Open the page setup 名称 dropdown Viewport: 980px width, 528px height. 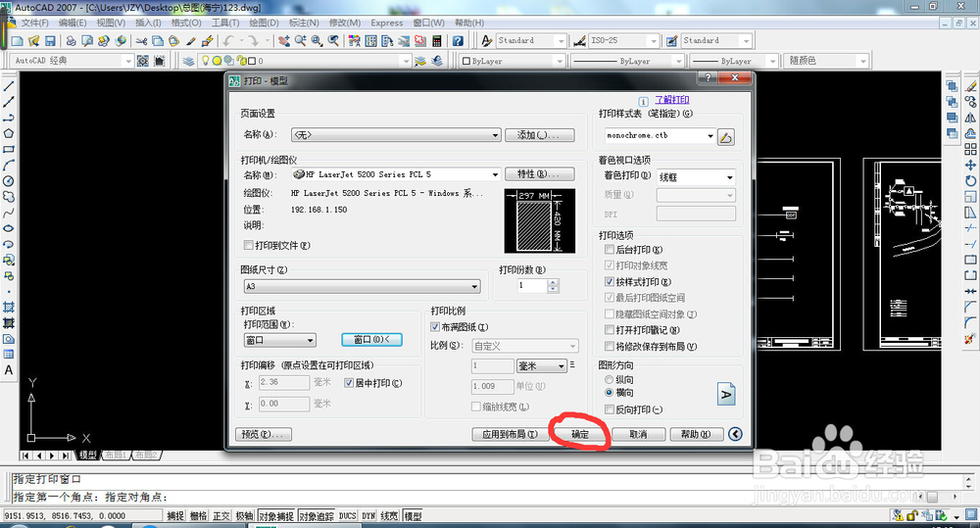click(396, 134)
